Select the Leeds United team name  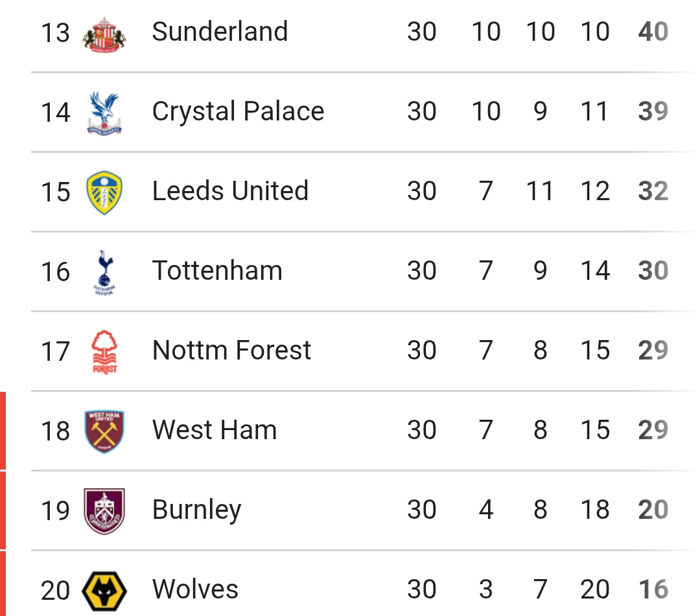[230, 191]
